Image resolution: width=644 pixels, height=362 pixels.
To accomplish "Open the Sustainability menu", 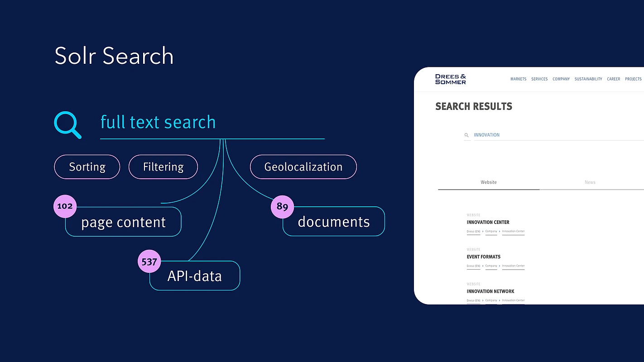I will [588, 79].
